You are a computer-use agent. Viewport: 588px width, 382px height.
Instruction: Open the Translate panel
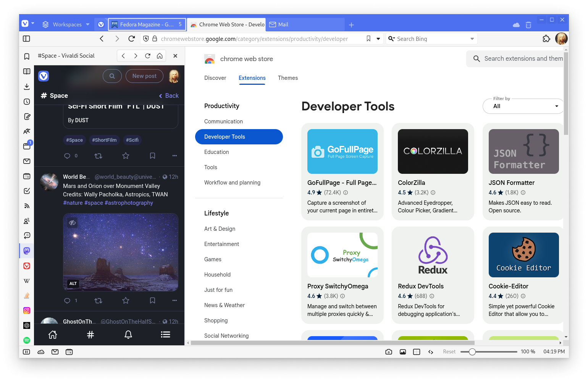27,131
